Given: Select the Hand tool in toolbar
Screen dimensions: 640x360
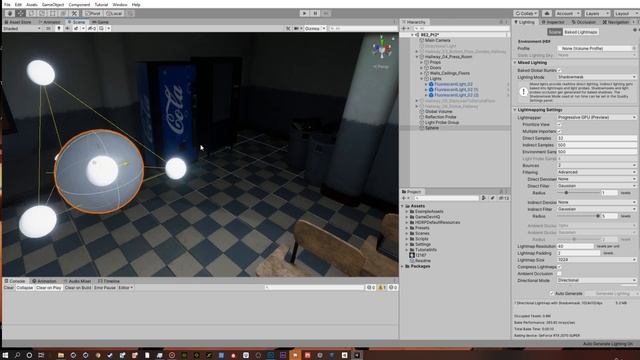Looking at the screenshot, I should click(x=9, y=13).
